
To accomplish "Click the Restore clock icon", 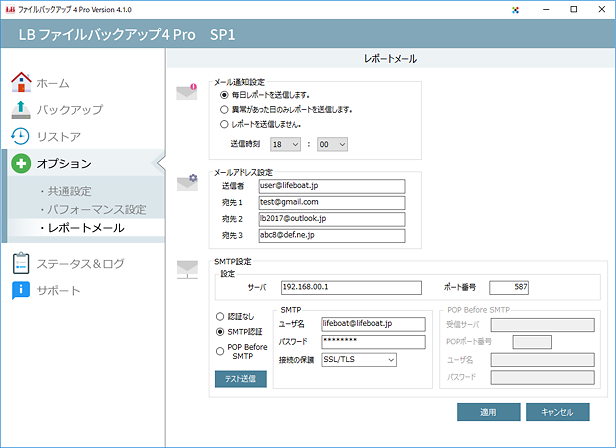I will 20,136.
